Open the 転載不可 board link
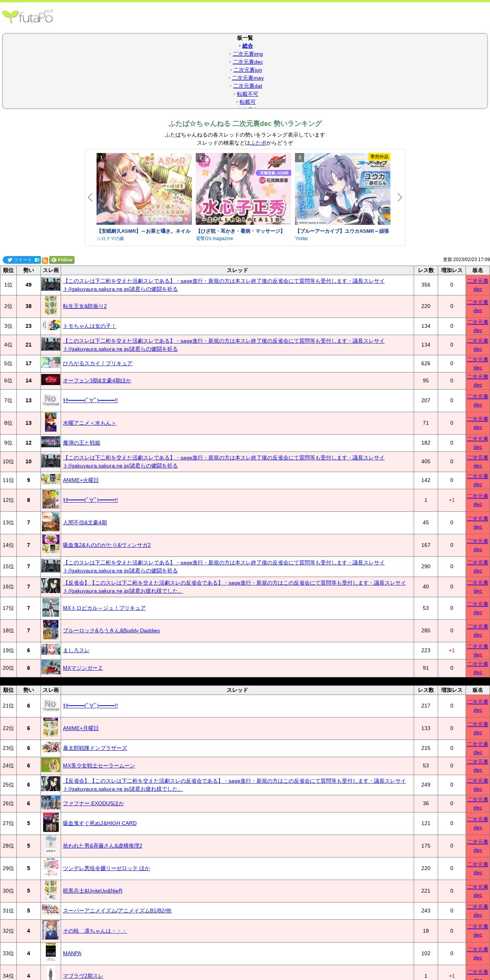The image size is (490, 980). (248, 94)
